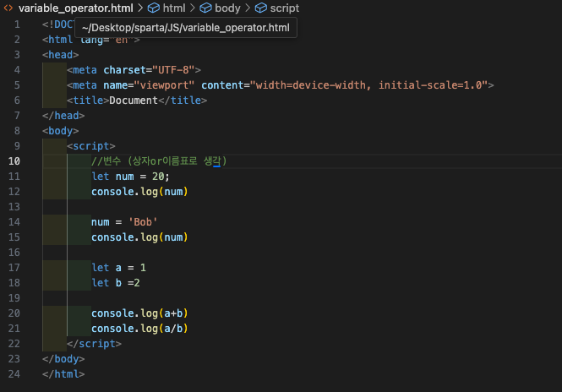The height and width of the screenshot is (392, 562).
Task: Click the let b =2 line
Action: [x=116, y=283]
